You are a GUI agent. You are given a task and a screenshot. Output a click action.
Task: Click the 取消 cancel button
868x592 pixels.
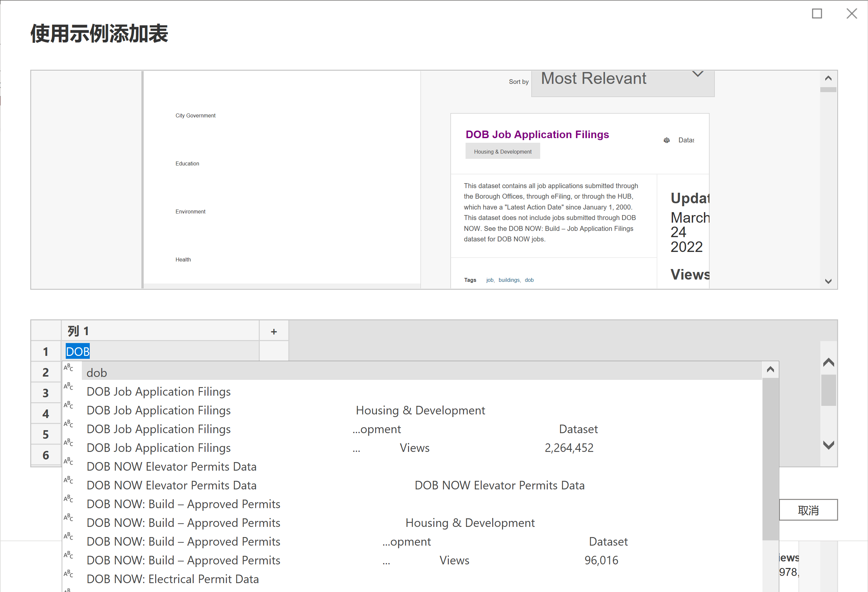[808, 510]
